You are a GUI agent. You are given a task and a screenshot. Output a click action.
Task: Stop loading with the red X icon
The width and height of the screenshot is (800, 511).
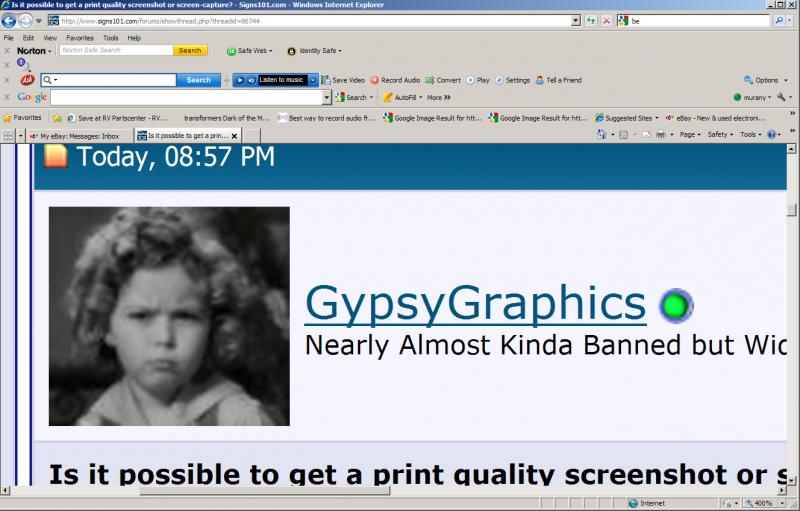click(x=606, y=21)
